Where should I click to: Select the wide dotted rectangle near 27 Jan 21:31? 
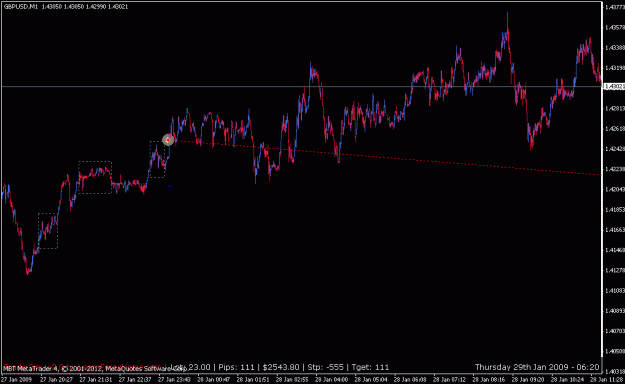tap(95, 177)
